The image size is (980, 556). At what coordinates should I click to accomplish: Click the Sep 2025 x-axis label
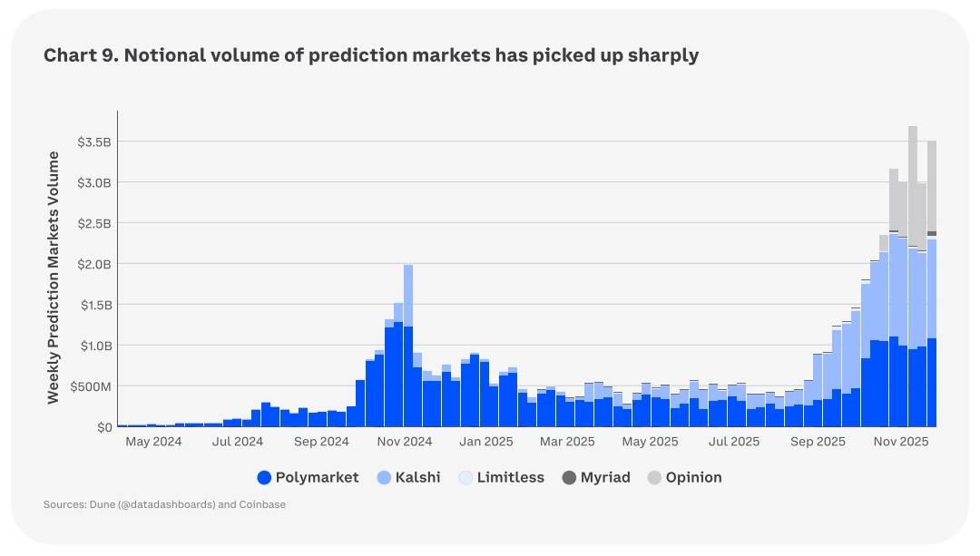(818, 442)
